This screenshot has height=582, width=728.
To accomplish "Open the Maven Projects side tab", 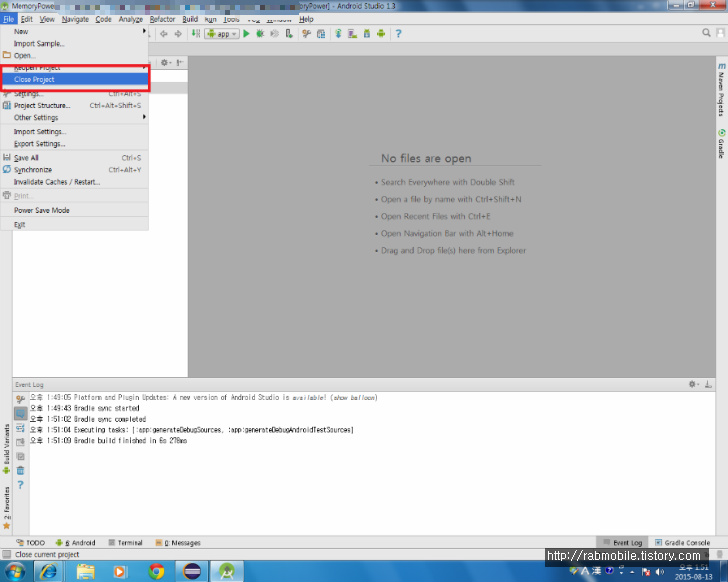I will (722, 90).
